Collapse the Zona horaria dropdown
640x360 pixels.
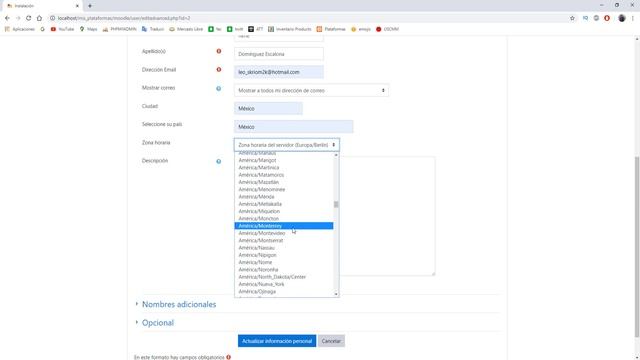287,145
